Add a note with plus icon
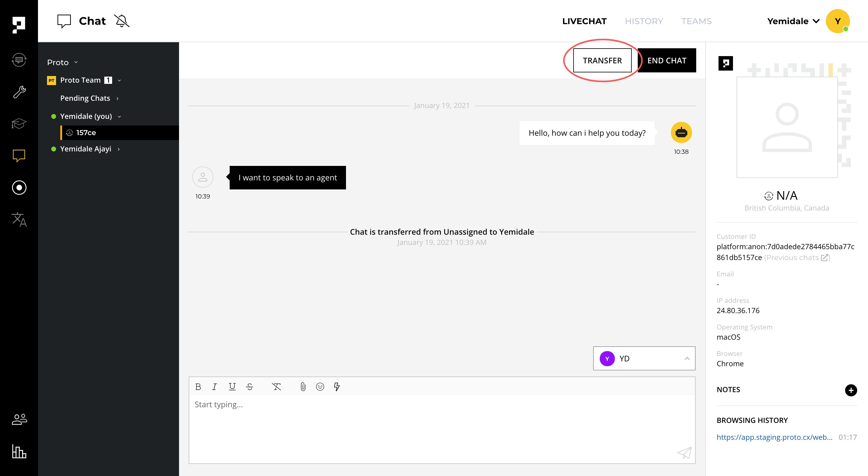 [851, 390]
